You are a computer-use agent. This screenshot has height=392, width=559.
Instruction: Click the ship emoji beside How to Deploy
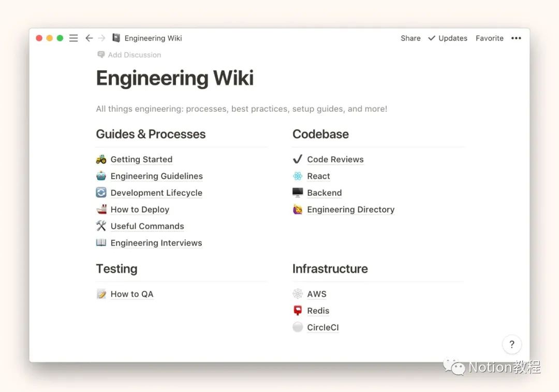[101, 209]
